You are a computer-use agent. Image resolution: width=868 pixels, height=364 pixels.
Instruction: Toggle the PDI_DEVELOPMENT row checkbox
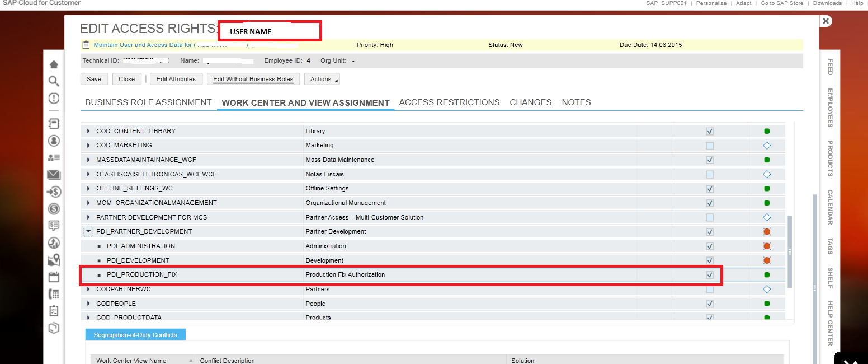(x=710, y=260)
